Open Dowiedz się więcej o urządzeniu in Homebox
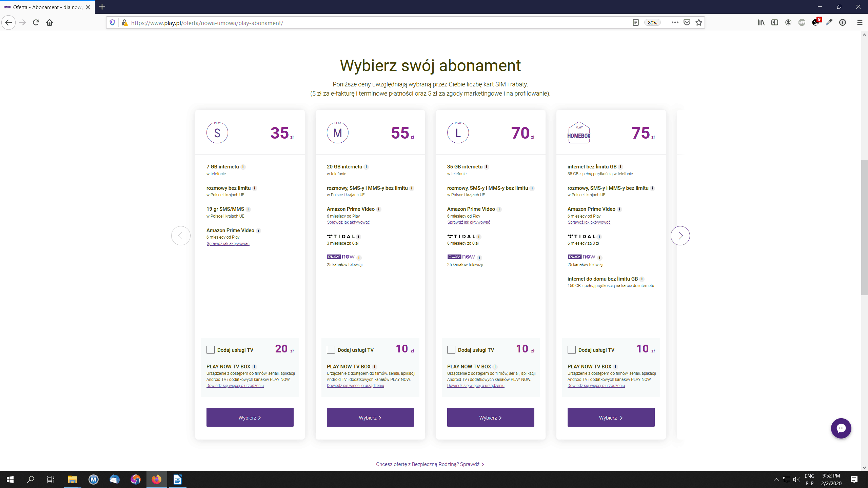 tap(596, 386)
